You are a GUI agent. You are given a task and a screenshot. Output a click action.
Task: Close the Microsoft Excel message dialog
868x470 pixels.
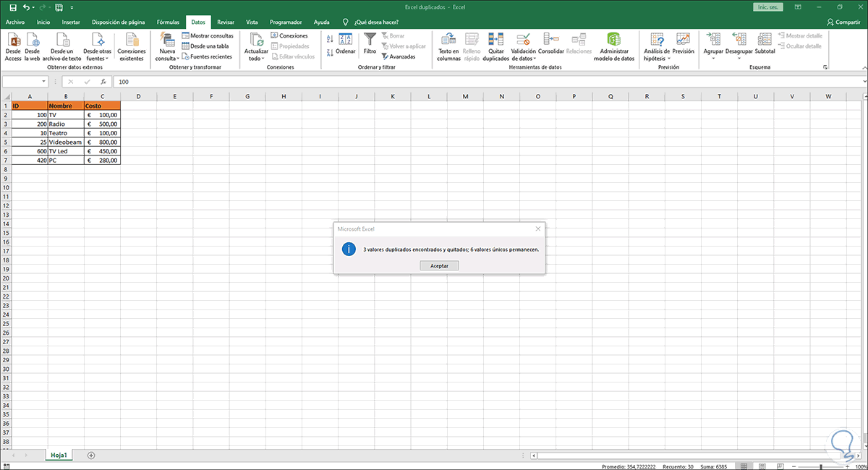(x=537, y=228)
